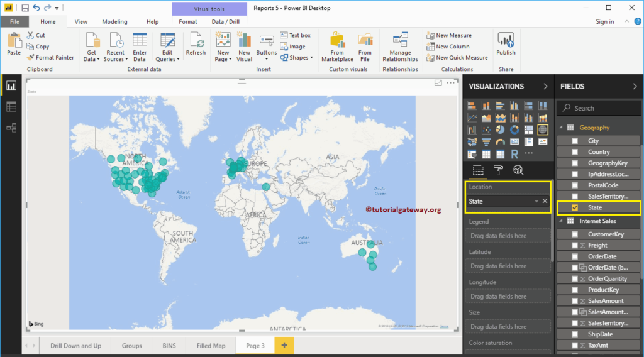The image size is (644, 357).
Task: Select the Map visualization icon
Action: tap(543, 129)
